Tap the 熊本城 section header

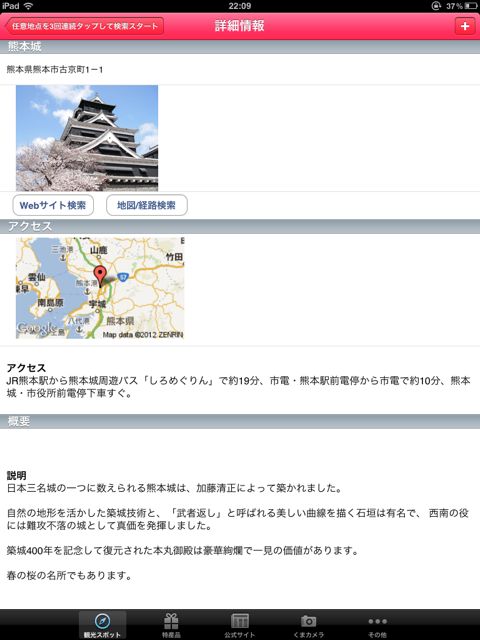(240, 47)
